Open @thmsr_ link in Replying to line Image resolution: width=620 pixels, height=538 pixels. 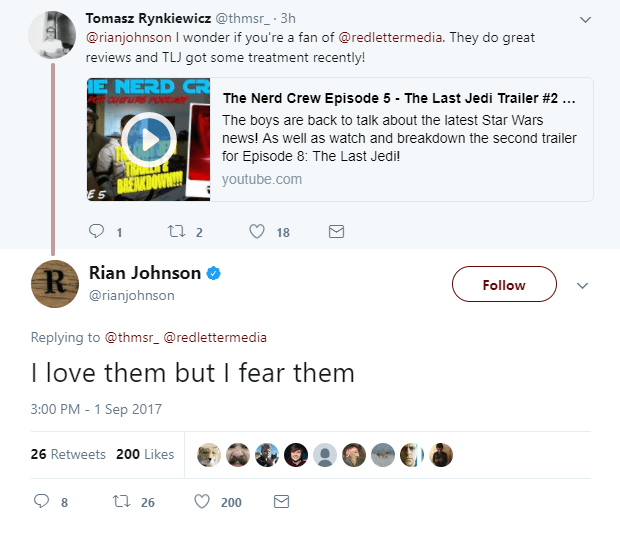click(132, 337)
